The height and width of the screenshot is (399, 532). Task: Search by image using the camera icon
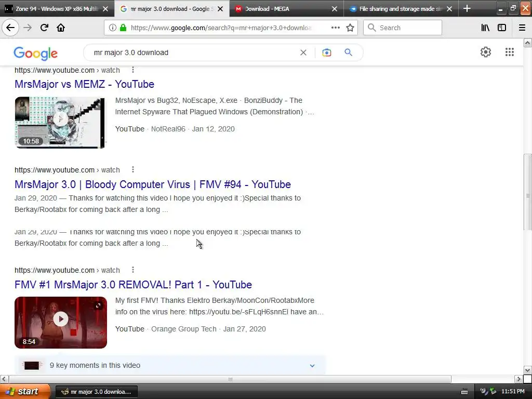click(x=326, y=52)
